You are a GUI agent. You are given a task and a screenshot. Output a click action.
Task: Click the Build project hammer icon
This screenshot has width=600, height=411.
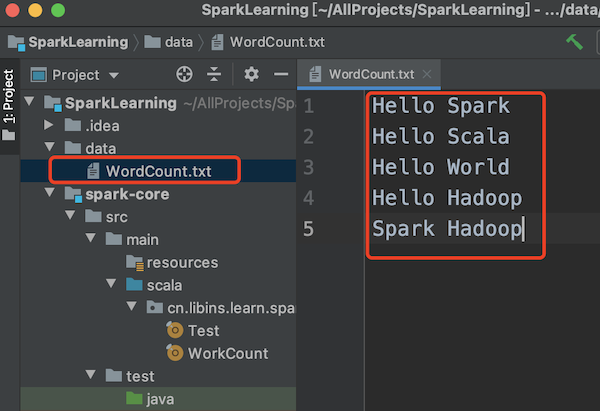click(x=574, y=42)
